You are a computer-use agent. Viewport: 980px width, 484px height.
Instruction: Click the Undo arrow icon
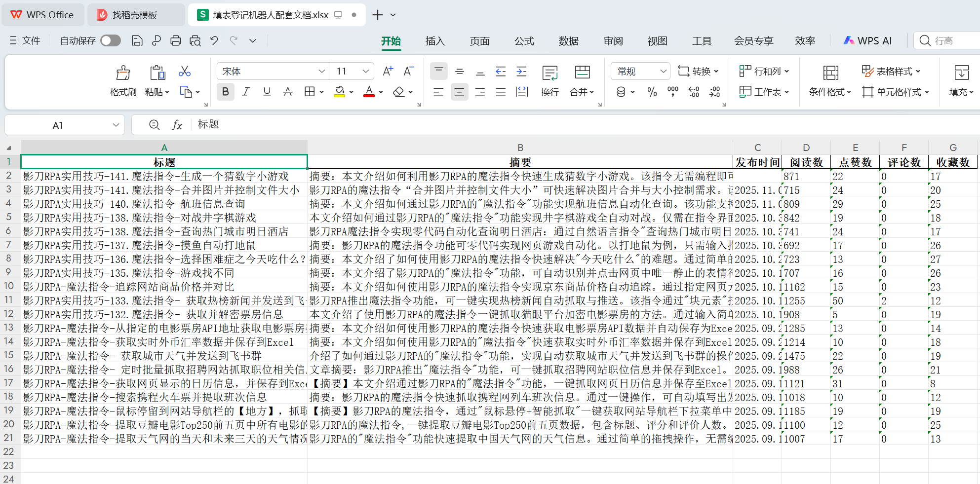click(x=214, y=41)
